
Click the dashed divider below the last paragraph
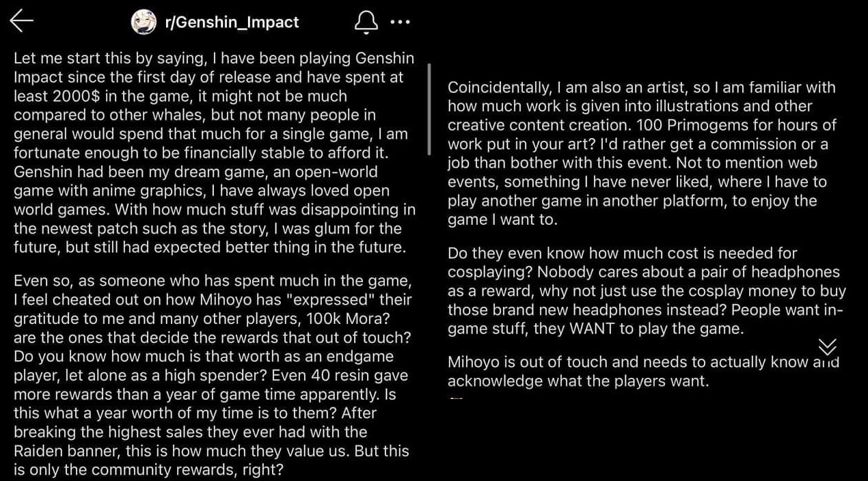456,397
